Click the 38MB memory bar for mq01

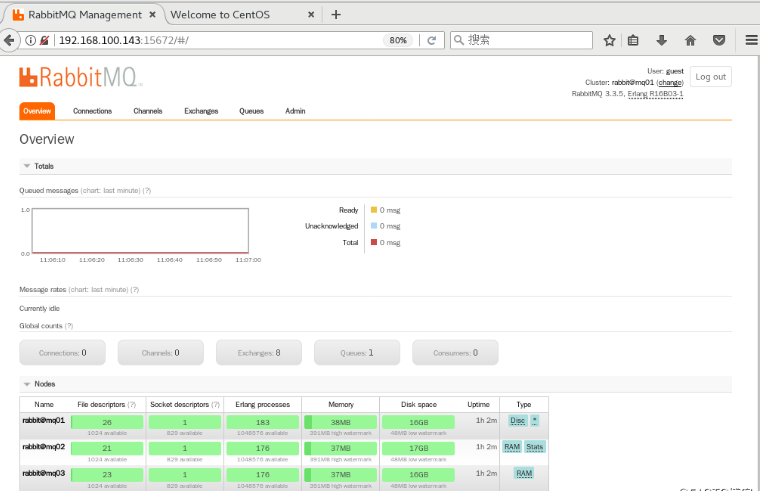341,422
